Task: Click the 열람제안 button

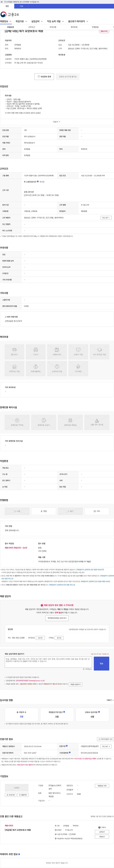Action: (x=23, y=795)
